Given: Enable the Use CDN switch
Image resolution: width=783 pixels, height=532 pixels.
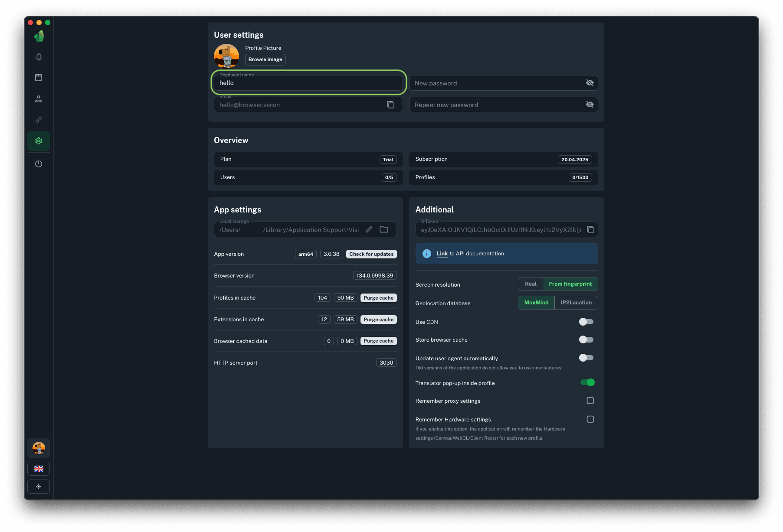Looking at the screenshot, I should click(x=586, y=322).
